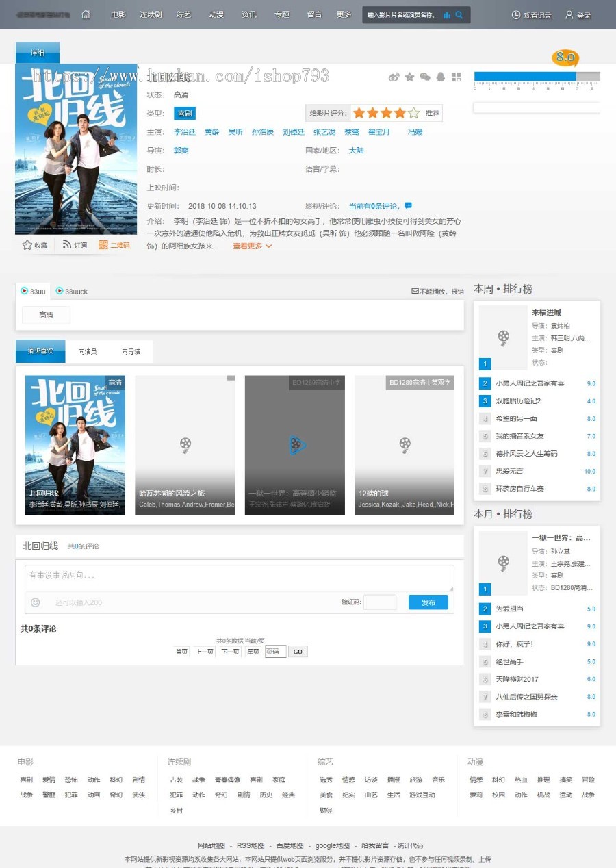The width and height of the screenshot is (616, 868).
Task: Click the page number input box
Action: tap(275, 652)
